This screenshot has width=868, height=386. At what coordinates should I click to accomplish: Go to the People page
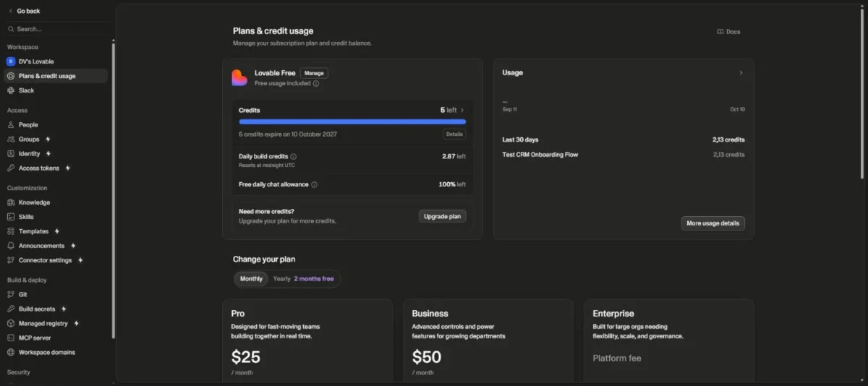click(x=56, y=125)
